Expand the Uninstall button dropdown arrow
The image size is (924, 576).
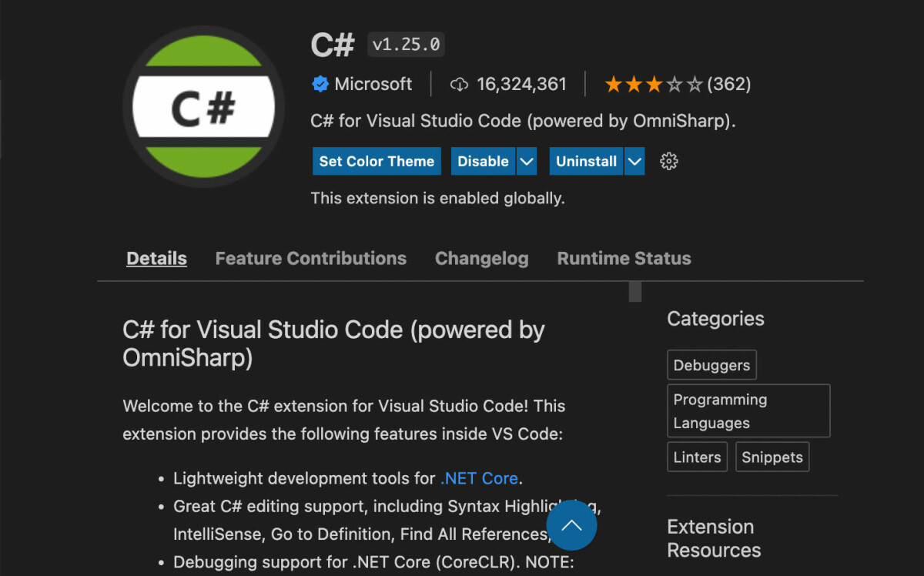pos(634,161)
